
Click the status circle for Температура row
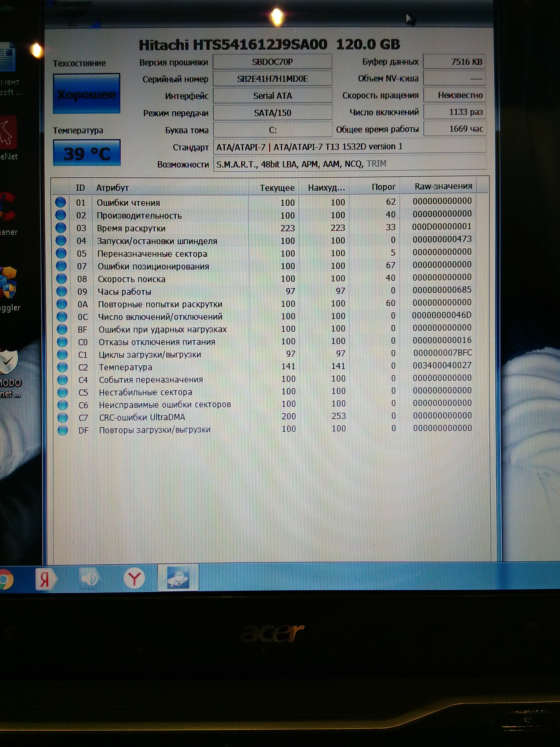(63, 367)
